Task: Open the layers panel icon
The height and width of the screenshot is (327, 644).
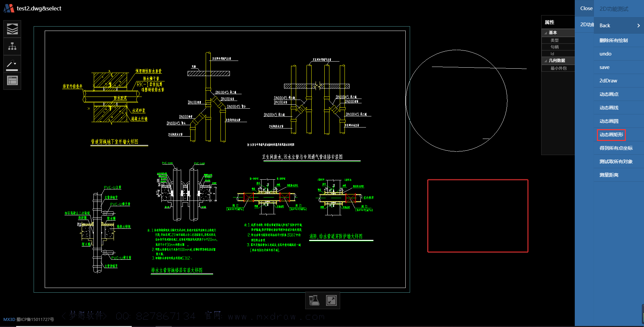Action: click(12, 29)
